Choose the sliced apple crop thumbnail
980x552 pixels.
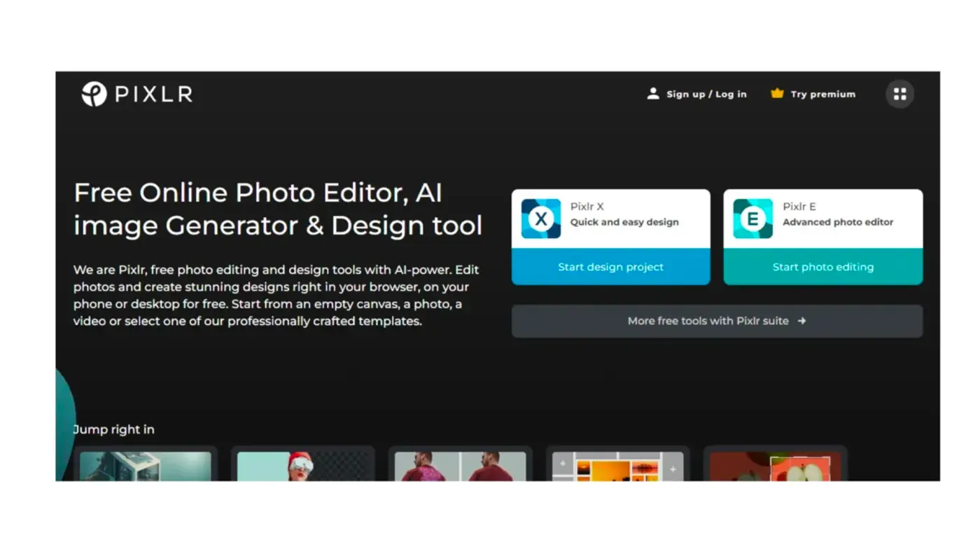tap(775, 465)
